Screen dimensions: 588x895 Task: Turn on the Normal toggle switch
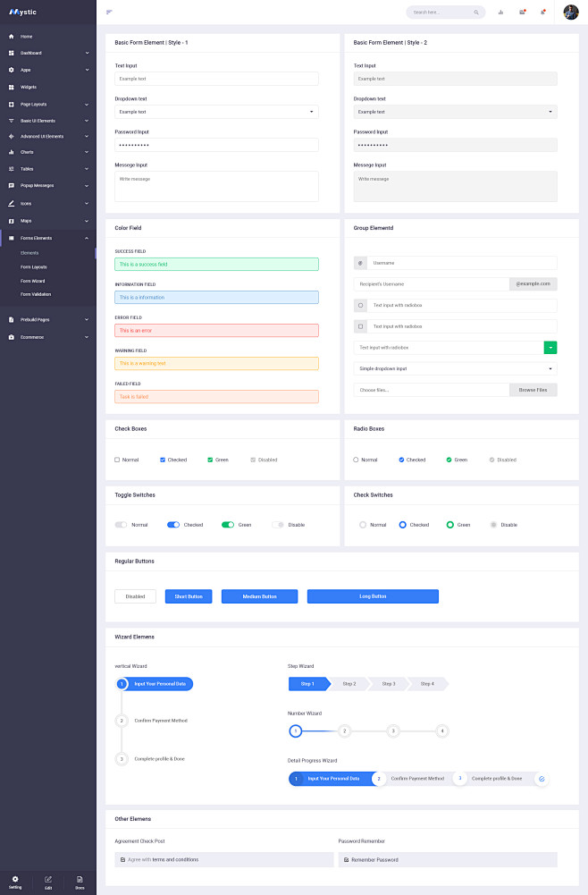pos(121,525)
